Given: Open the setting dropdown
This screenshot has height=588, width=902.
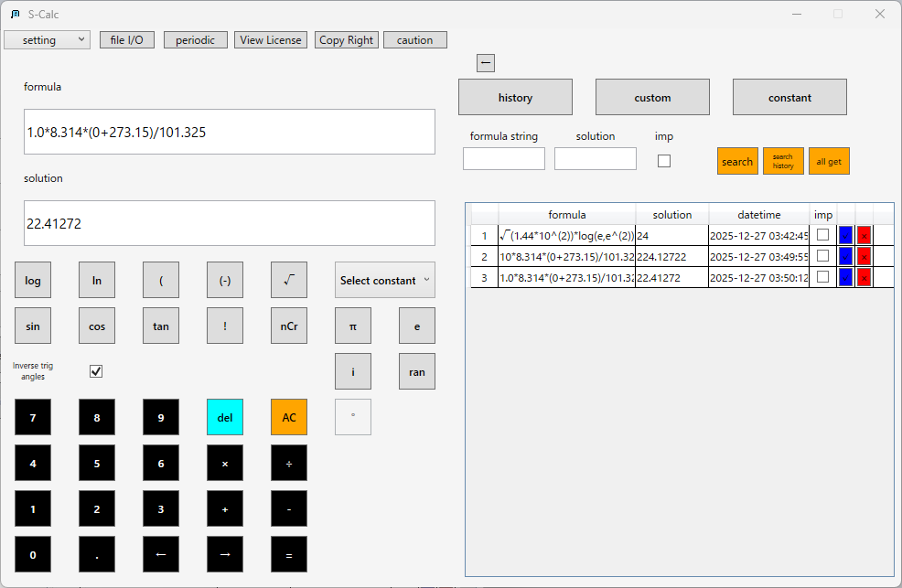Looking at the screenshot, I should (x=48, y=39).
